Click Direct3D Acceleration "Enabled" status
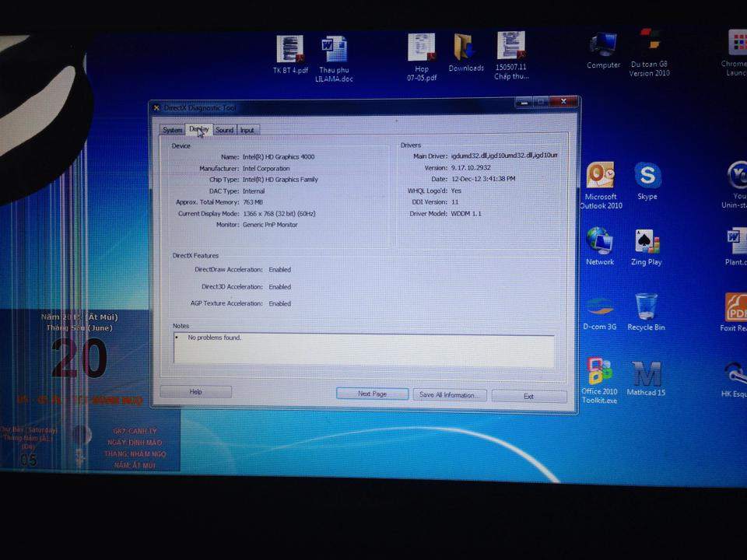 [279, 287]
